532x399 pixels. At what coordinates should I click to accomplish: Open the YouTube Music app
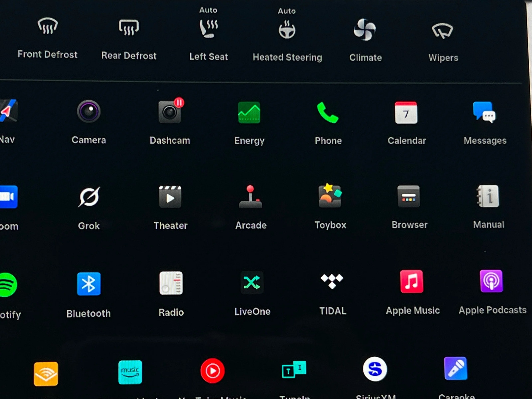coord(212,370)
